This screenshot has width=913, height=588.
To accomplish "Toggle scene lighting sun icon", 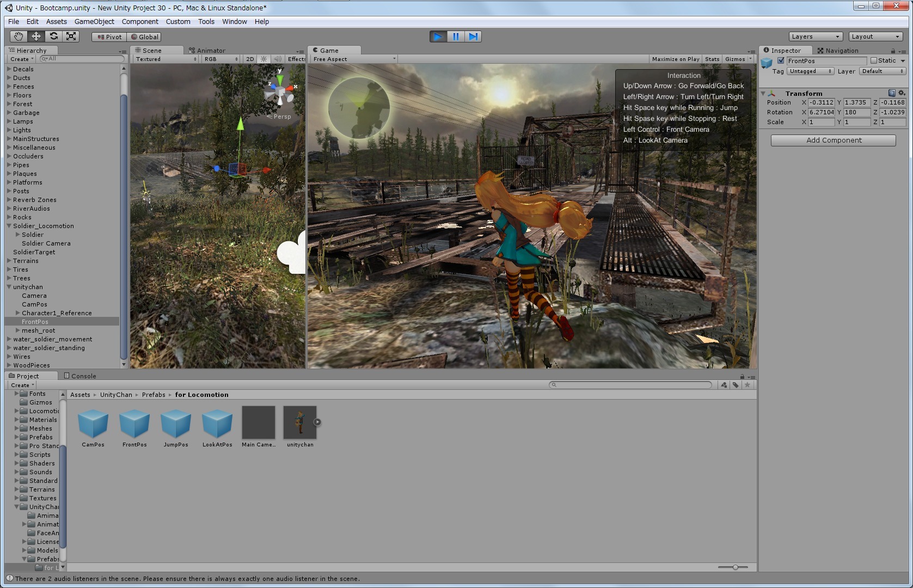I will tap(264, 59).
